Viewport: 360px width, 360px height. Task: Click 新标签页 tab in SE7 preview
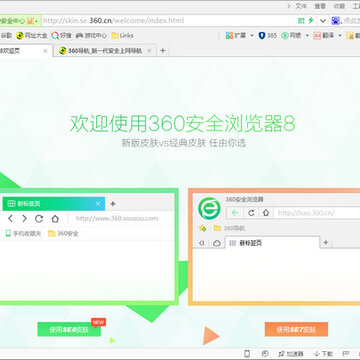272,243
